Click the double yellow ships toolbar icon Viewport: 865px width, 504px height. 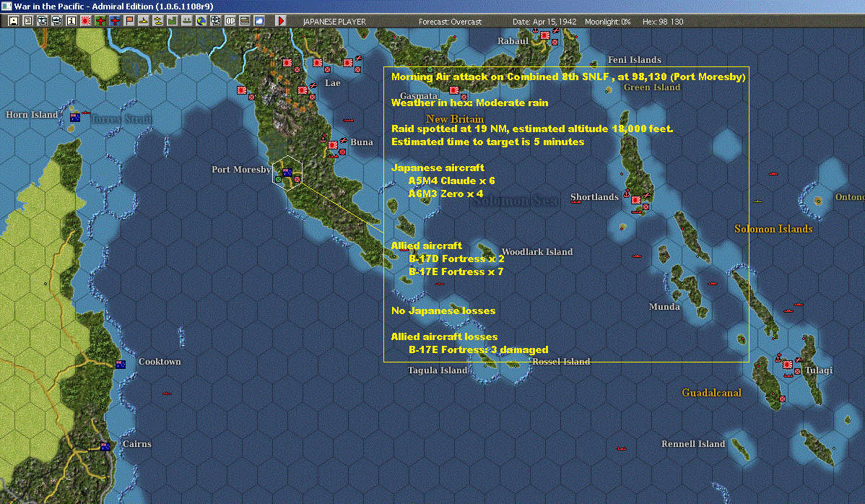tap(158, 21)
